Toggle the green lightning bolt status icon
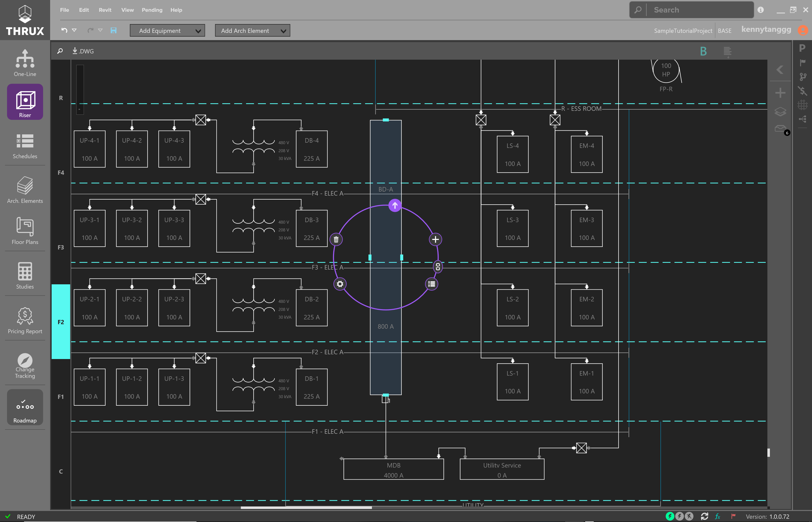 coord(670,516)
